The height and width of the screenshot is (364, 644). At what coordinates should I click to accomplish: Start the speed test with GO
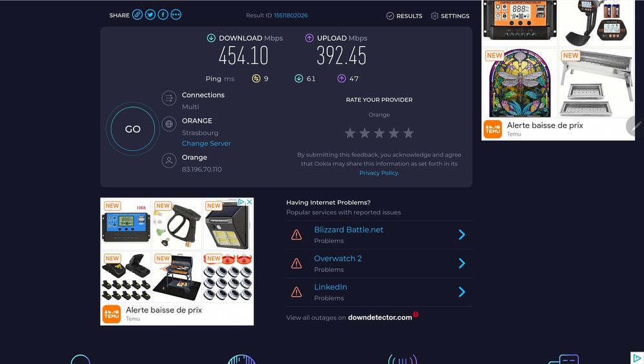pos(133,129)
